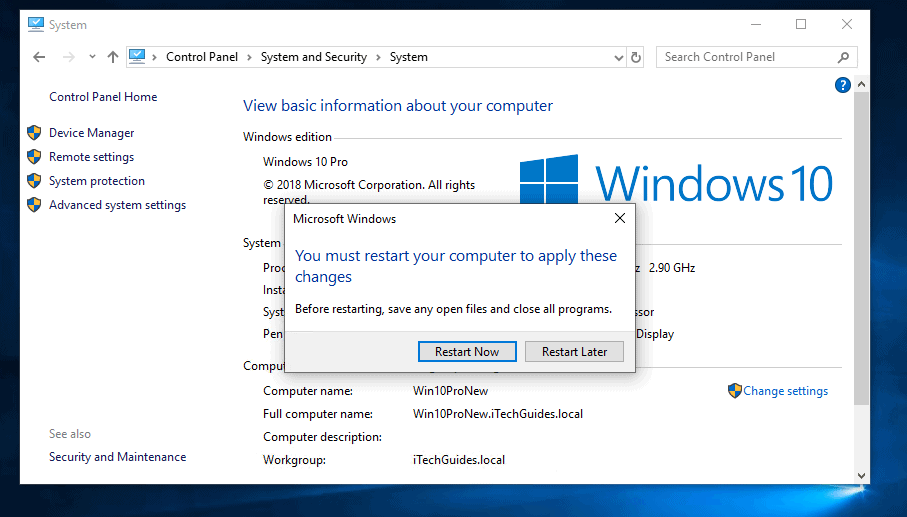Click the Windows 10 logo image
Image resolution: width=907 pixels, height=517 pixels.
(x=676, y=180)
